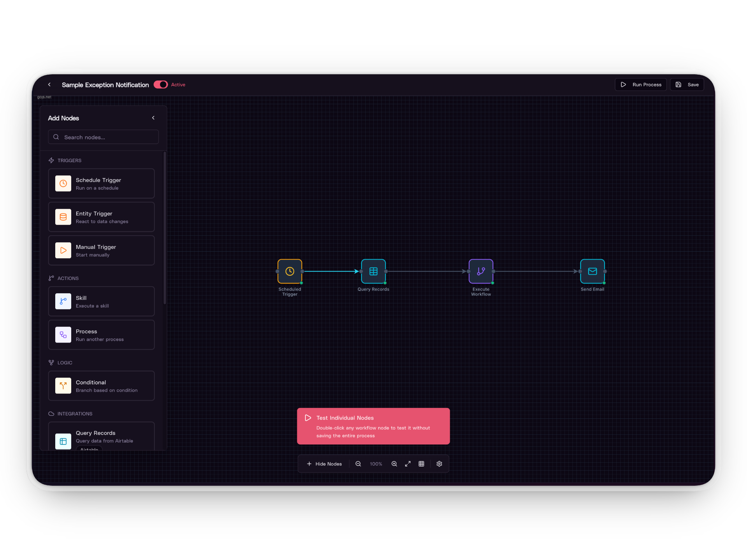This screenshot has height=560, width=747.
Task: Select the Execute Workflow node
Action: pyautogui.click(x=481, y=271)
